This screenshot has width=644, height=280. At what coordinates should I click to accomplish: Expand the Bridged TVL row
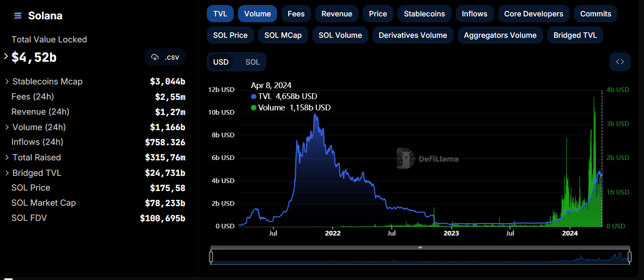[7, 173]
